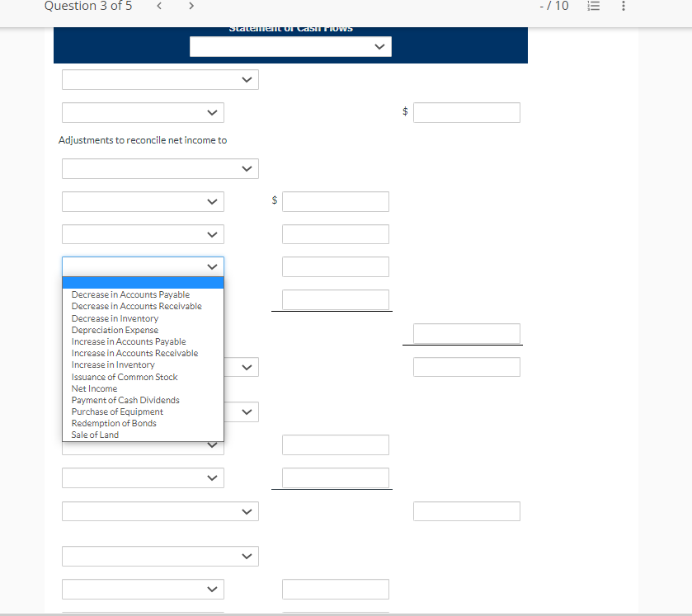The width and height of the screenshot is (692, 616).
Task: Select 'Depreciation Expense' option
Action: [x=143, y=330]
